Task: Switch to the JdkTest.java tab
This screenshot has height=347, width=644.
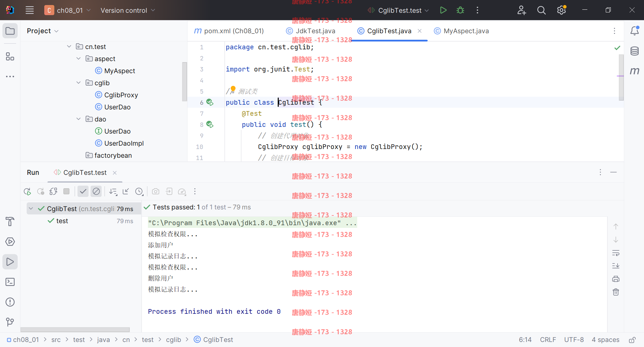Action: tap(311, 31)
